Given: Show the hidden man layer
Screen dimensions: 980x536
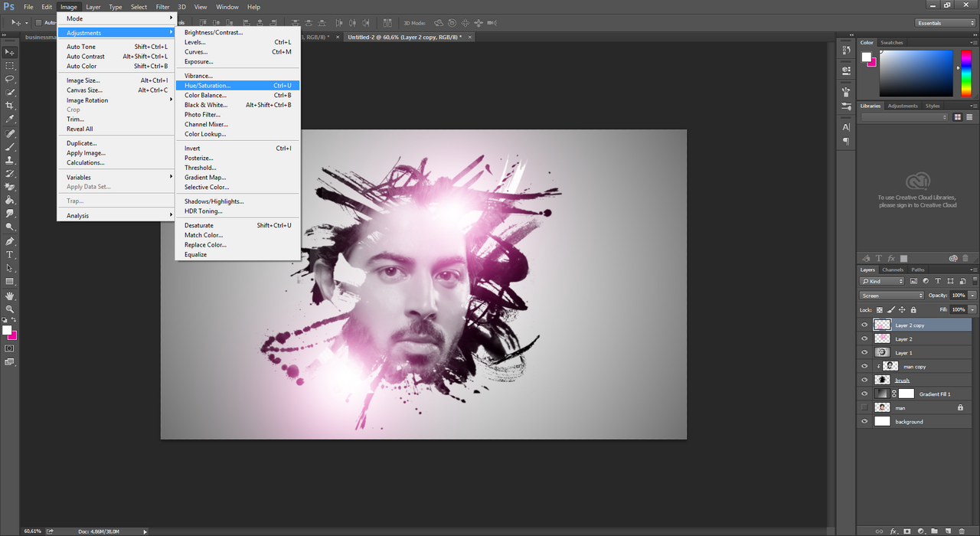Looking at the screenshot, I should [x=864, y=408].
